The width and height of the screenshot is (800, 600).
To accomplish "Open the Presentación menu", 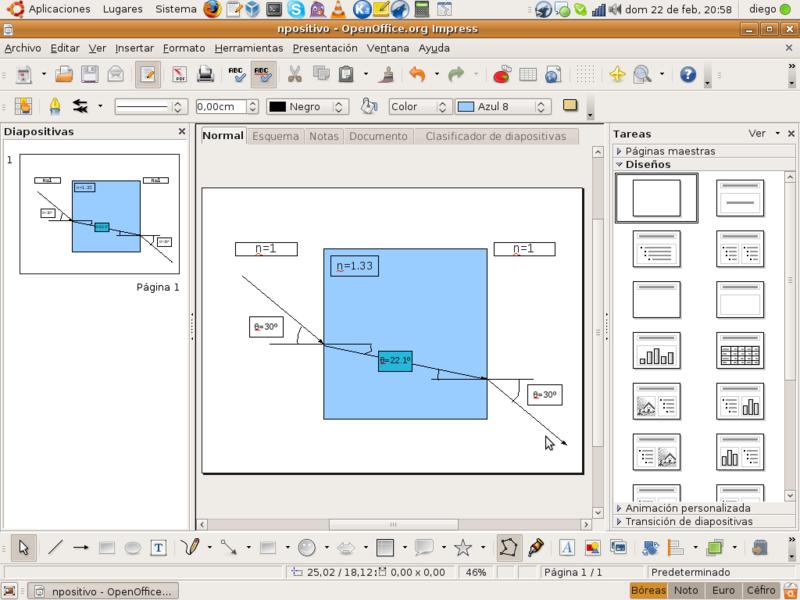I will pyautogui.click(x=325, y=48).
